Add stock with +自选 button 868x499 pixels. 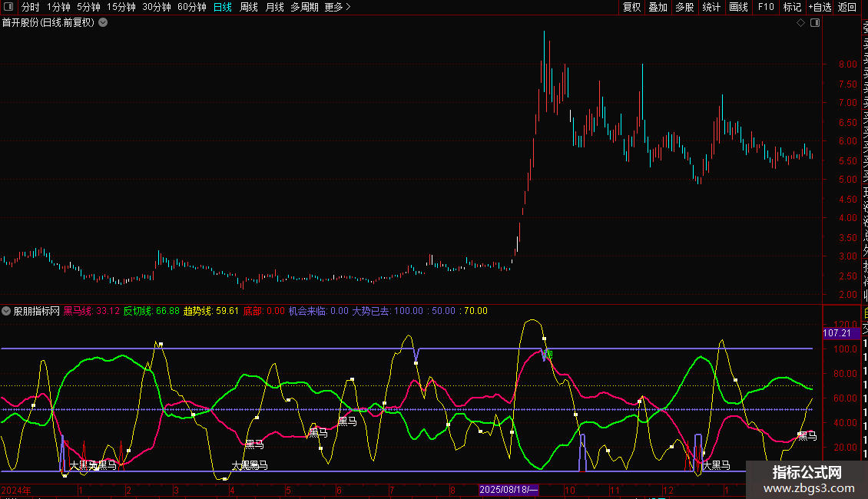[819, 8]
